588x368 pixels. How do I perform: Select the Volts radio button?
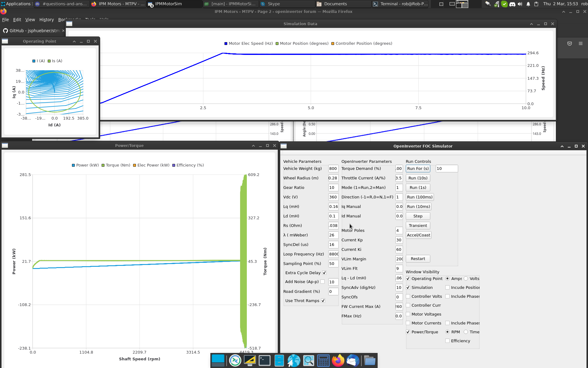466,278
